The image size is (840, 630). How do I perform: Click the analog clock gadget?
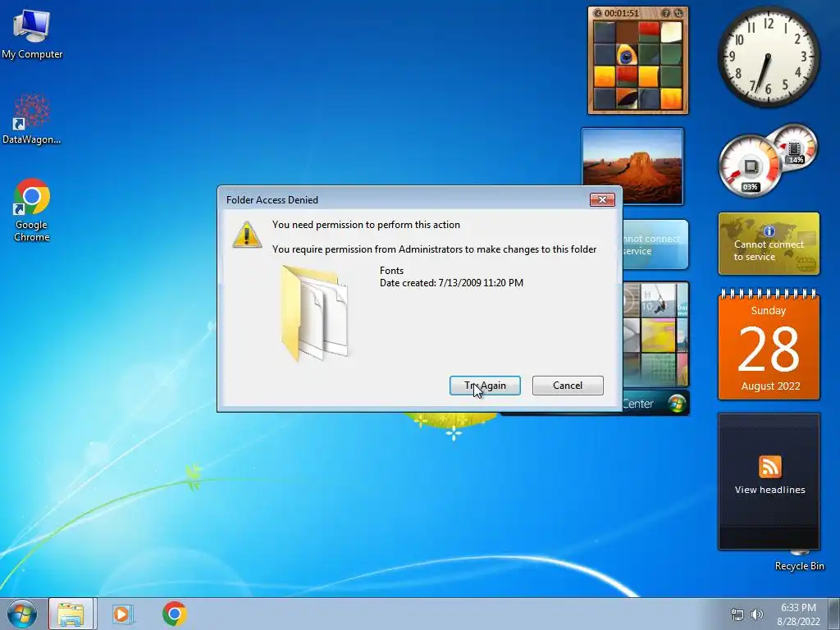pos(768,57)
